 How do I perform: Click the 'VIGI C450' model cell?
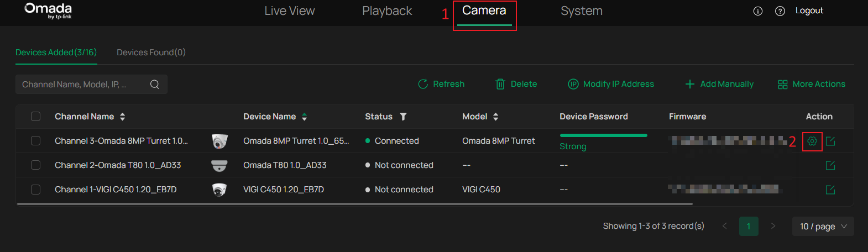click(x=481, y=190)
